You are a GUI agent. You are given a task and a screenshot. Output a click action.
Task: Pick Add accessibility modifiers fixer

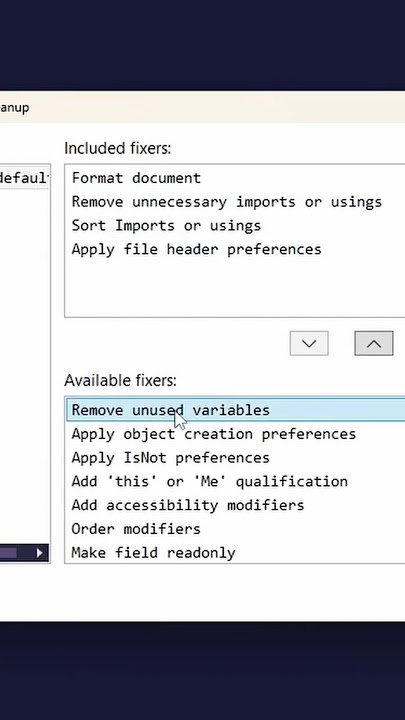tap(188, 506)
